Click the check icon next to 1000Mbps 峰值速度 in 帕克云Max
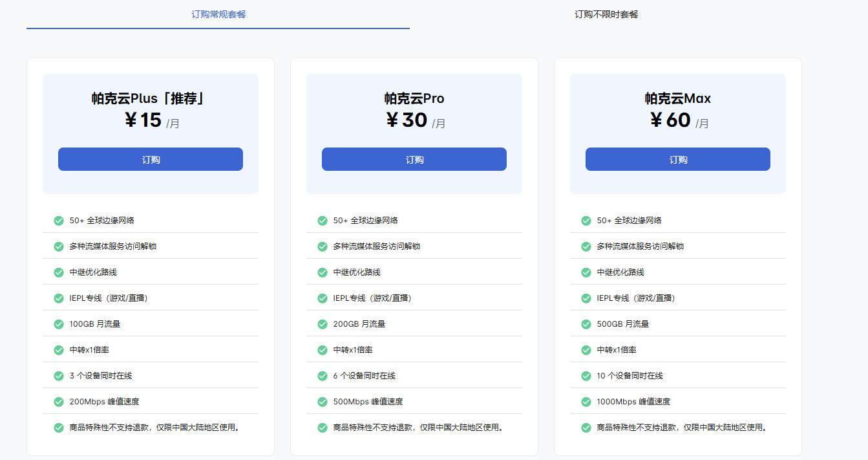This screenshot has height=460, width=868. [586, 401]
